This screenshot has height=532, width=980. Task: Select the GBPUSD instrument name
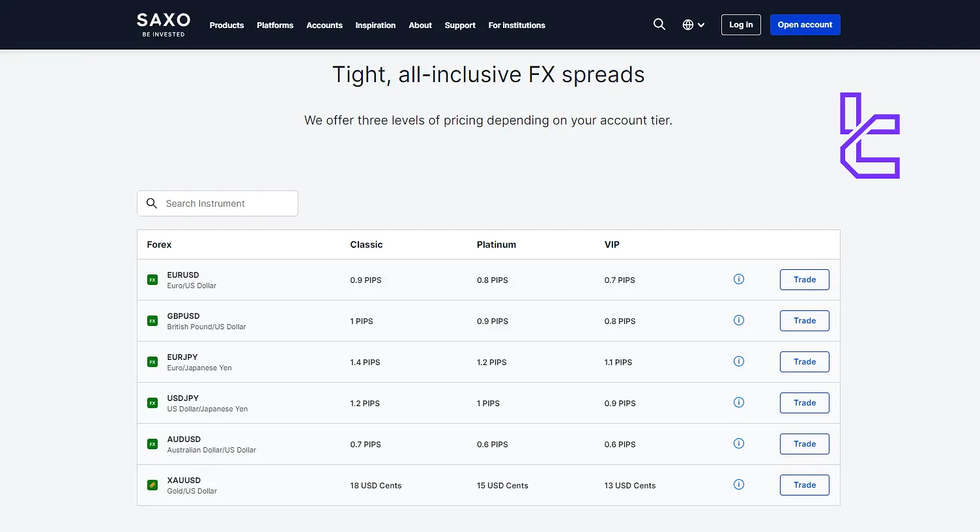[x=183, y=316]
